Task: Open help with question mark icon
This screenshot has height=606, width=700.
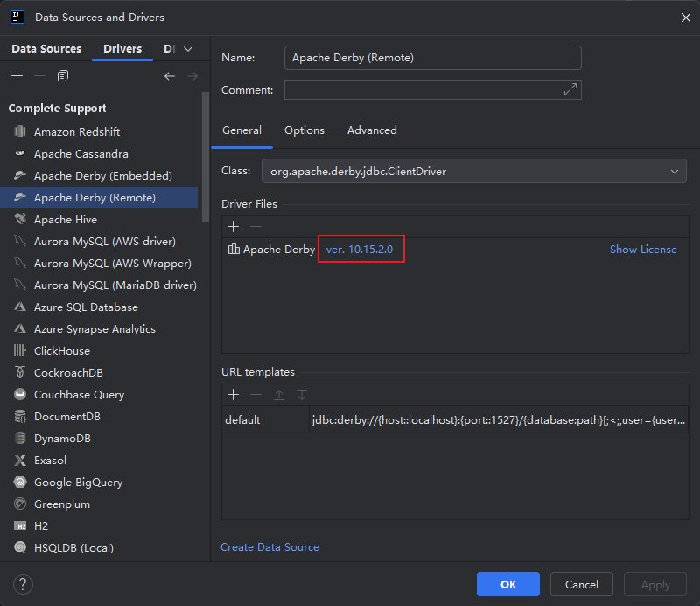Action: coord(23,584)
